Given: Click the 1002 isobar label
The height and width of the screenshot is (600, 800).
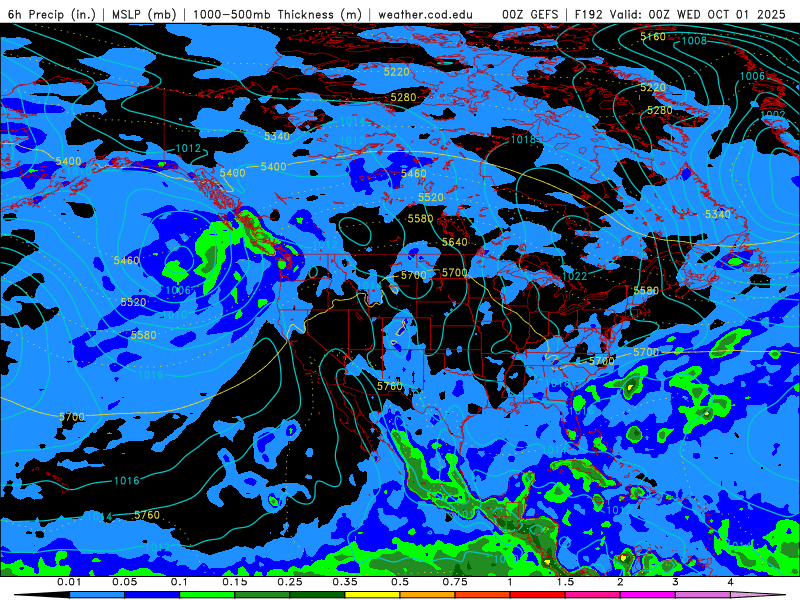Looking at the screenshot, I should (773, 114).
